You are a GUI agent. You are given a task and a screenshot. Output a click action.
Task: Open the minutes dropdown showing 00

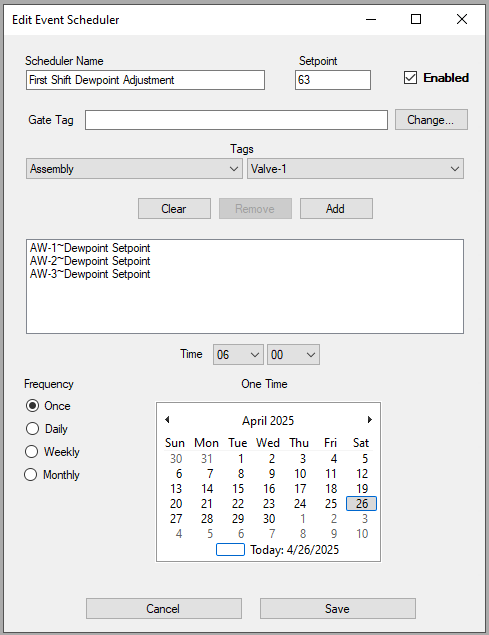click(293, 355)
